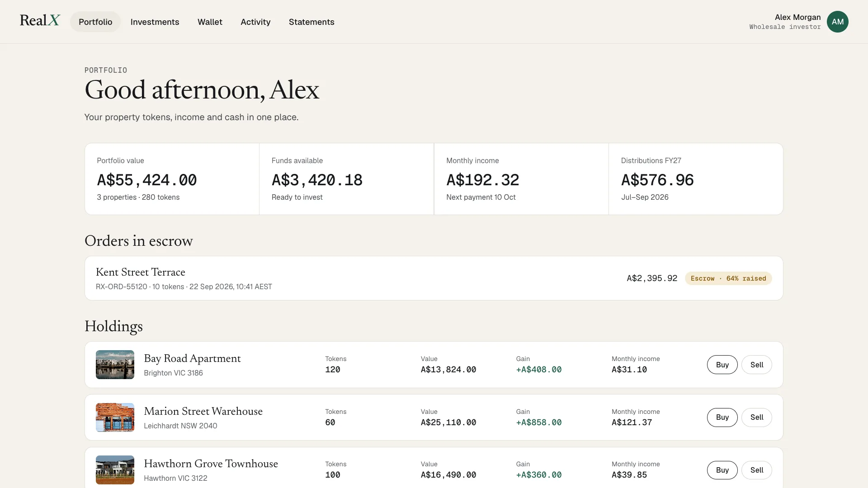The height and width of the screenshot is (488, 868).
Task: Open Hawthorn Grove Townhouse thumbnail photo
Action: pyautogui.click(x=115, y=470)
